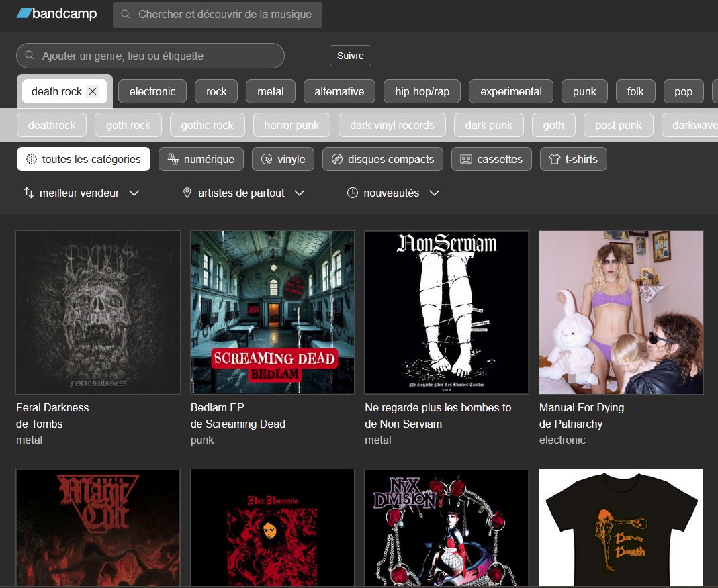This screenshot has height=588, width=718.
Task: Open the Manual For Dying title link
Action: (582, 407)
